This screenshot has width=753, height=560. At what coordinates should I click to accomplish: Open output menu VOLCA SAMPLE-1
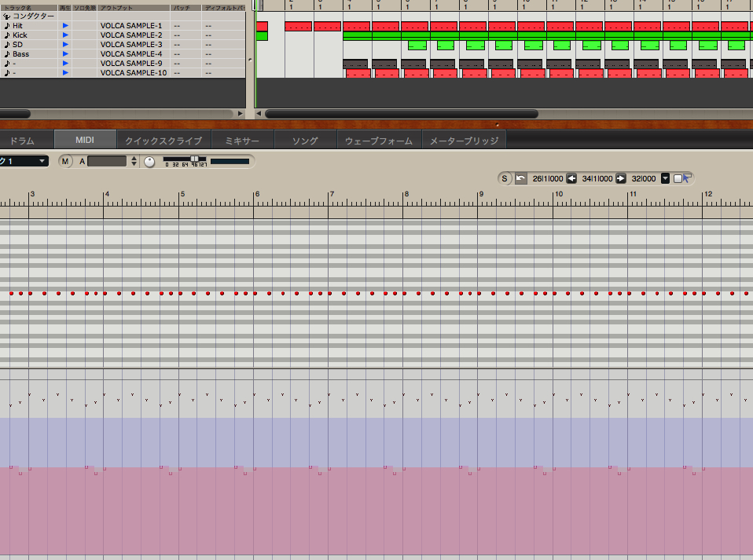(131, 25)
